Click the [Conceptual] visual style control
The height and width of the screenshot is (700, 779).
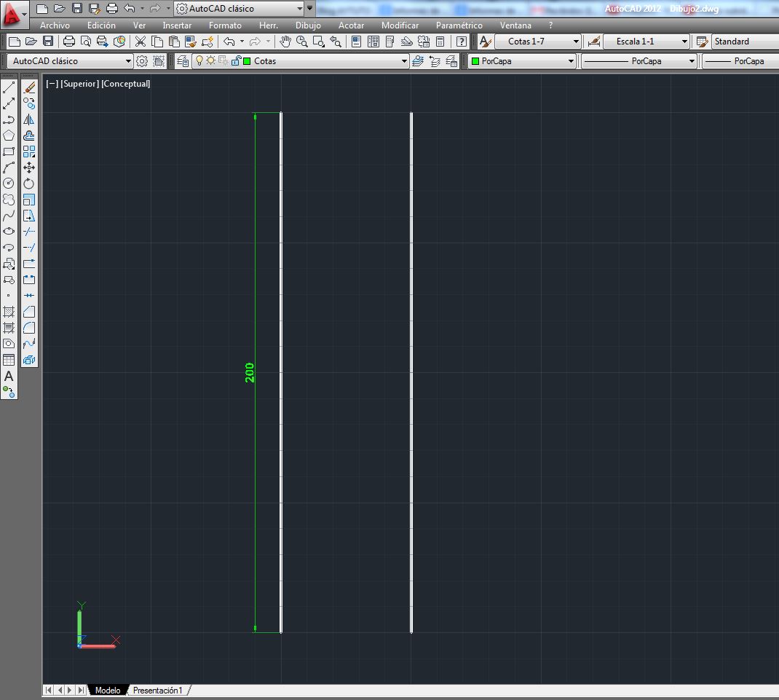tap(126, 83)
